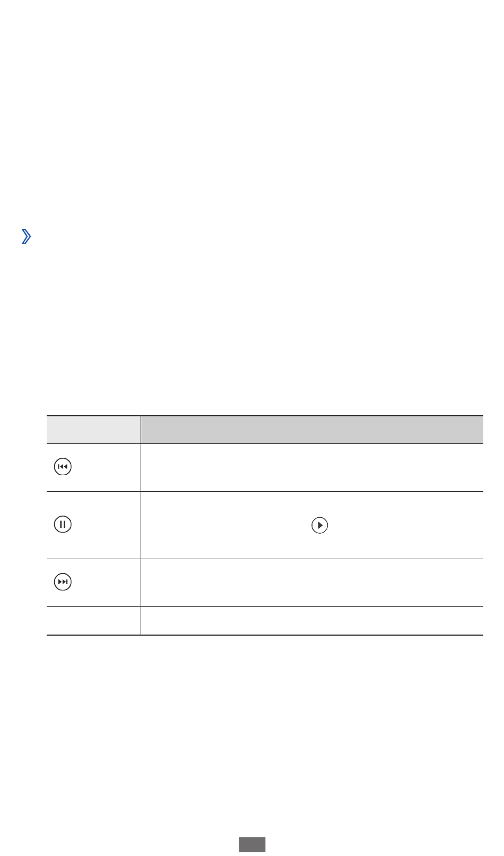Click the line above the last table row
The height and width of the screenshot is (856, 504).
pos(265,606)
